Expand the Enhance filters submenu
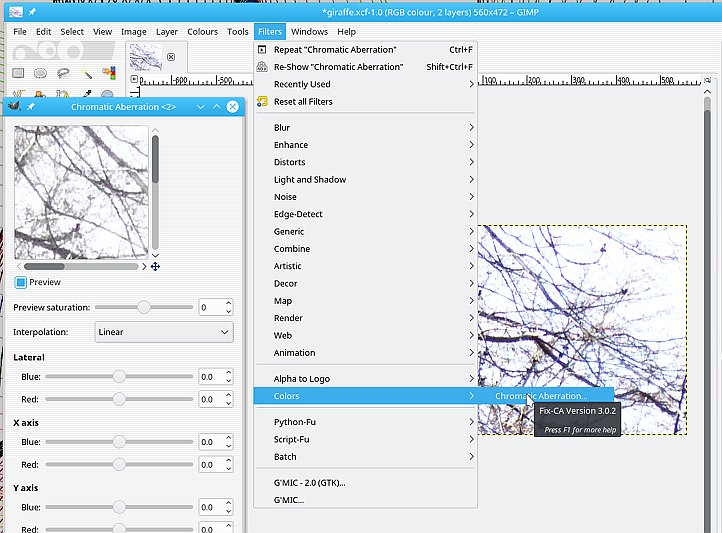This screenshot has width=722, height=533. (366, 145)
